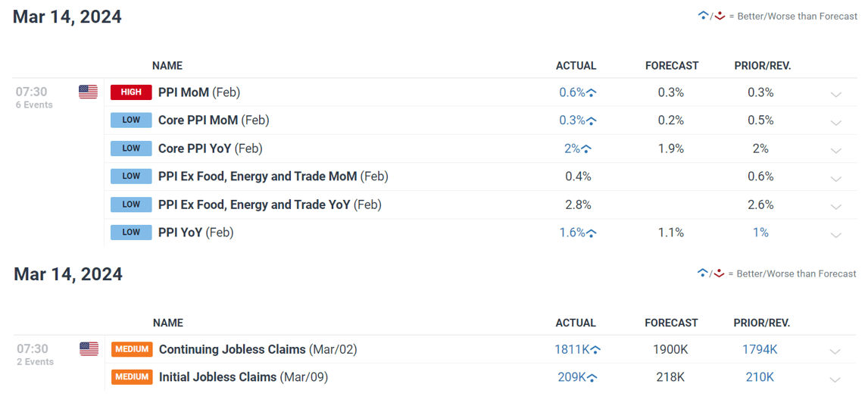This screenshot has width=868, height=406.
Task: Click the MEDIUM badge on Continuing Jobless Claims
Action: (x=132, y=349)
